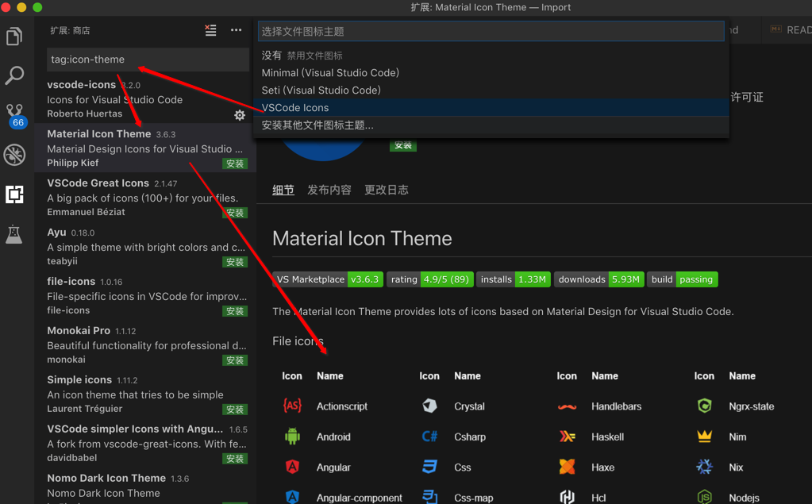Open the build passing badge
This screenshot has width=812, height=504.
coord(682,279)
